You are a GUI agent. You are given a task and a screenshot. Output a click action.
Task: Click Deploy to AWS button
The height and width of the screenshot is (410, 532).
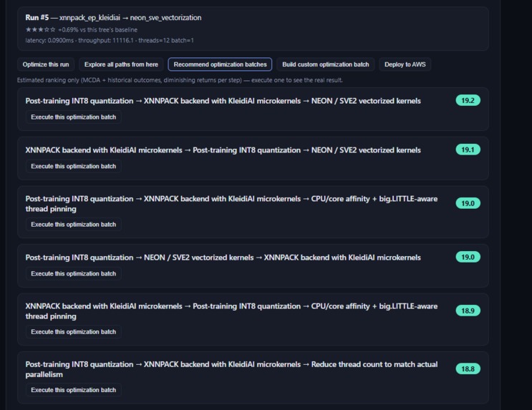point(405,64)
